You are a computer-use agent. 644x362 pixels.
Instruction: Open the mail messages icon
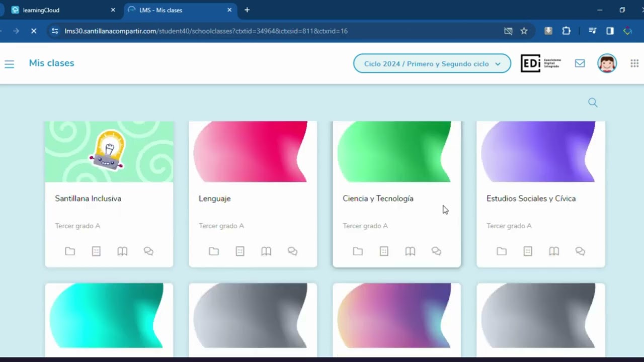tap(580, 63)
